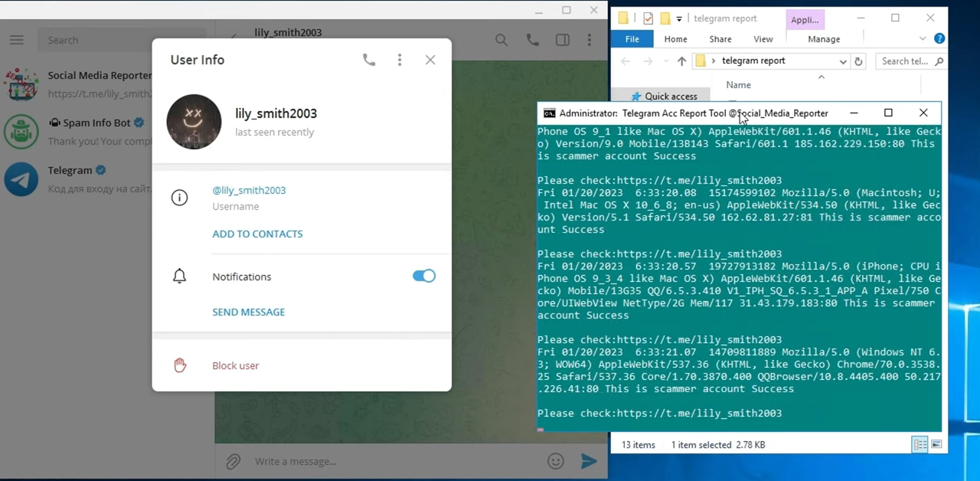Switch Explorer to details view icon
The width and height of the screenshot is (980, 481).
tap(920, 444)
